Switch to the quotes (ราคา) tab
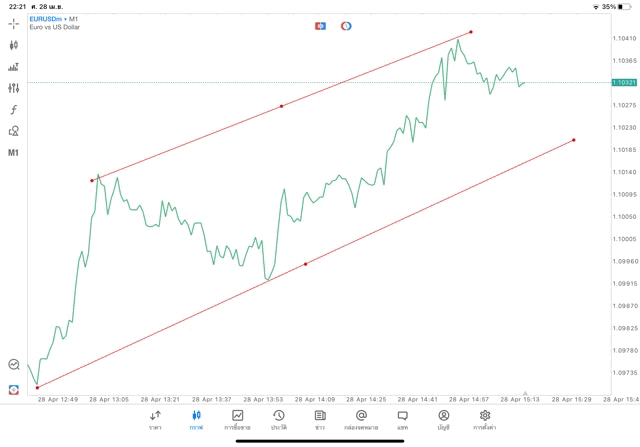Viewport: 640px width, 447px height. (x=155, y=419)
